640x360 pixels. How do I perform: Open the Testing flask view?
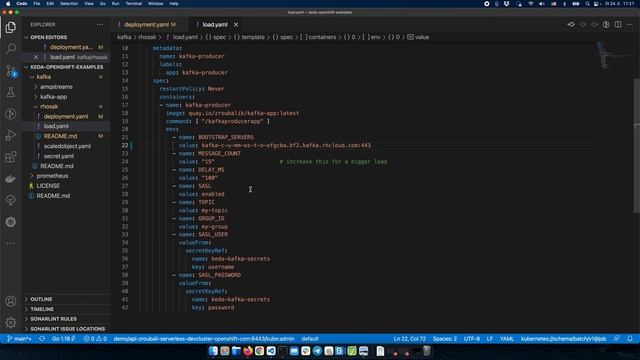(11, 92)
